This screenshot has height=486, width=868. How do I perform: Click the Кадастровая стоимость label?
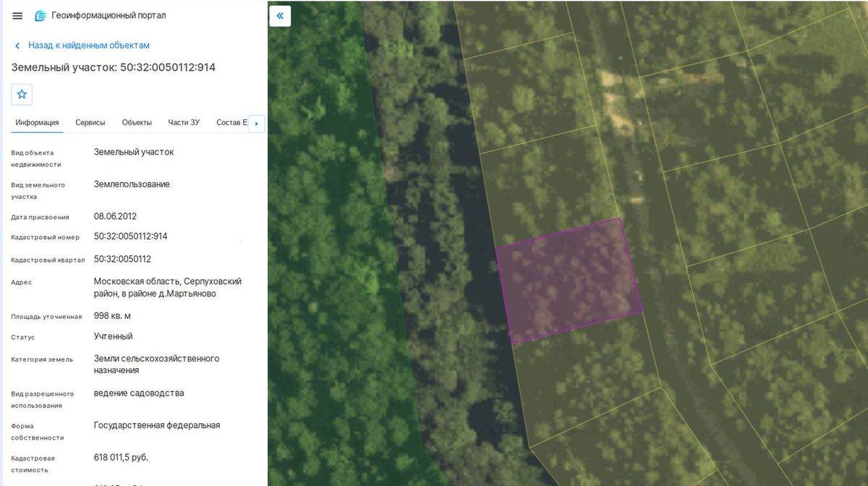tap(33, 464)
